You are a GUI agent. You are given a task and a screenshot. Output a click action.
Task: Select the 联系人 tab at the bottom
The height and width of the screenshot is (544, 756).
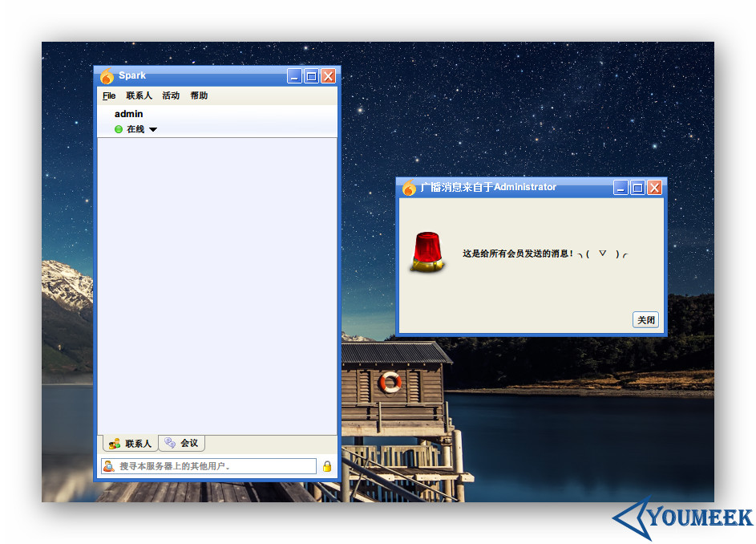click(130, 443)
